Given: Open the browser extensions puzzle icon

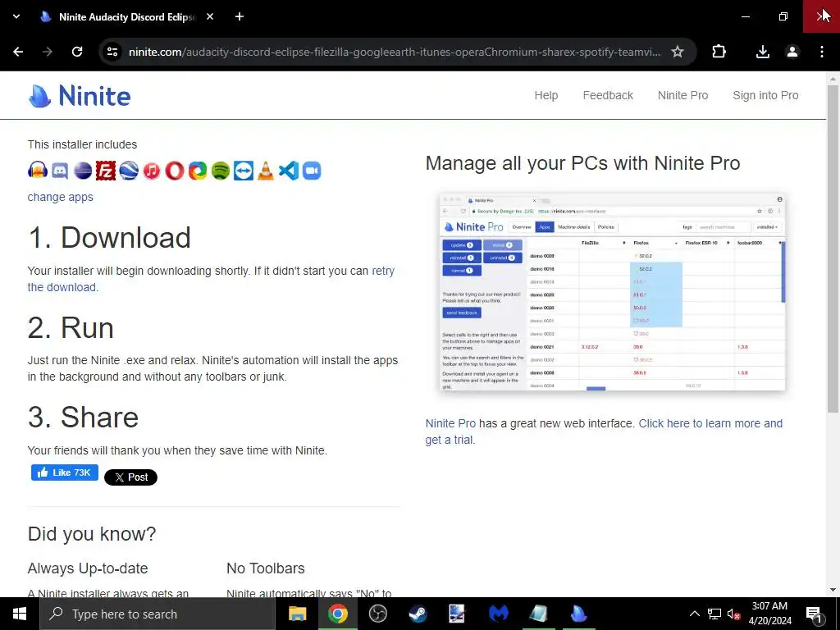Looking at the screenshot, I should click(719, 52).
